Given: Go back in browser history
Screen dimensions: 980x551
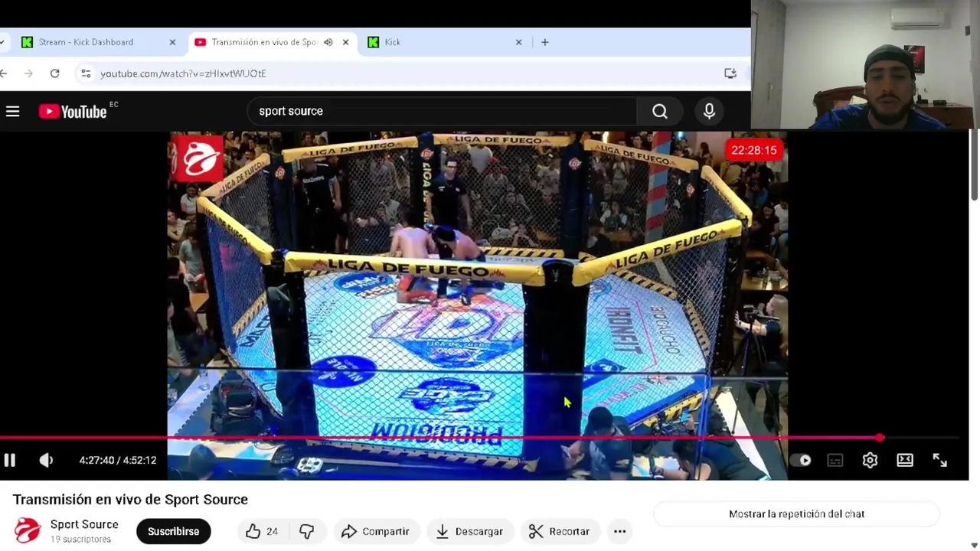Looking at the screenshot, I should click(x=4, y=73).
